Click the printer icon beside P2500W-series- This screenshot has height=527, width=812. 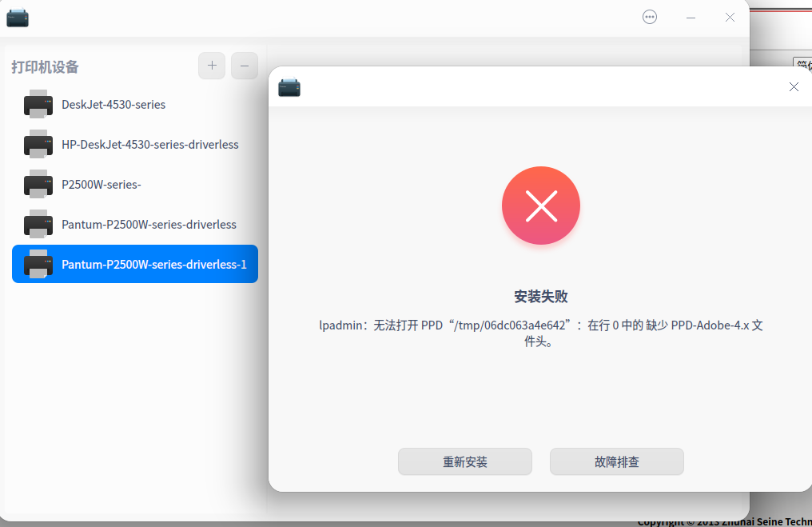[38, 184]
